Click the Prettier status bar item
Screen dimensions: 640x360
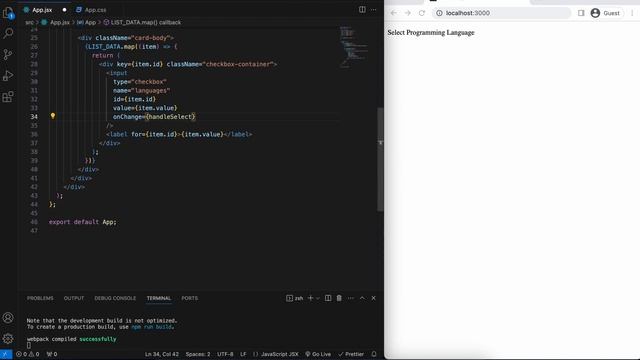click(x=351, y=354)
